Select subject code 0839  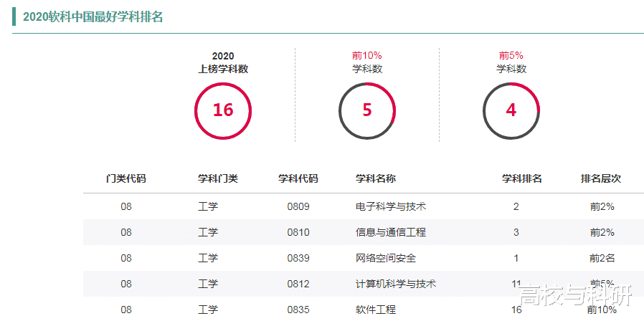[x=298, y=258]
